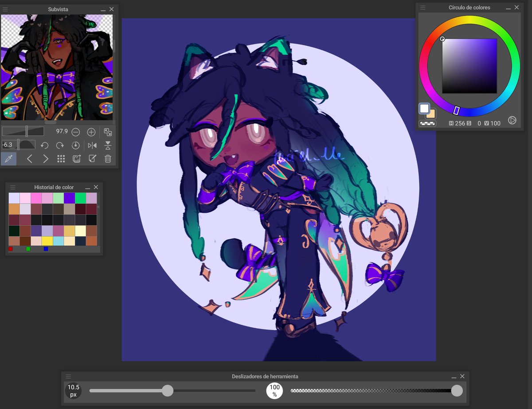Click the Subvista zoom slider

click(x=23, y=131)
